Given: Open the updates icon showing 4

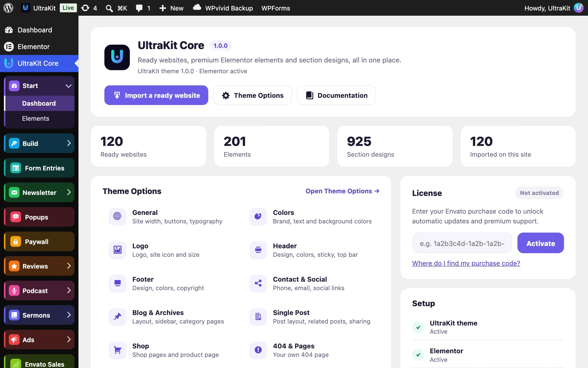Looking at the screenshot, I should tap(85, 8).
